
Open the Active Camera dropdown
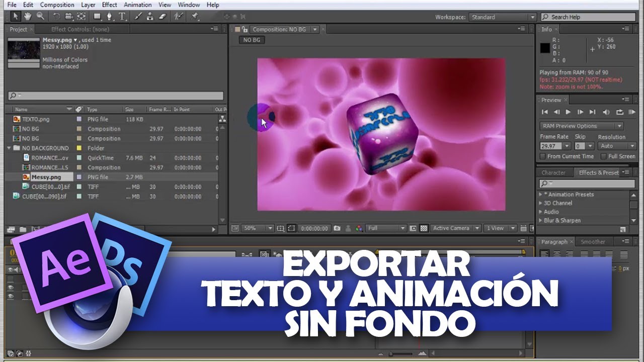(x=456, y=228)
